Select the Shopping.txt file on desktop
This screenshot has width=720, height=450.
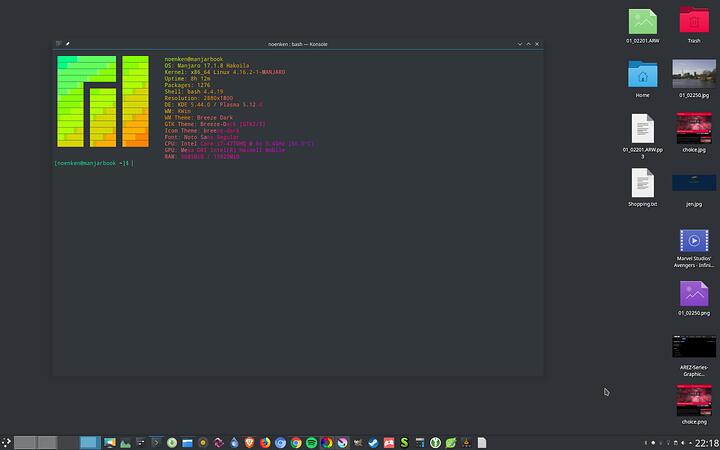(x=642, y=187)
